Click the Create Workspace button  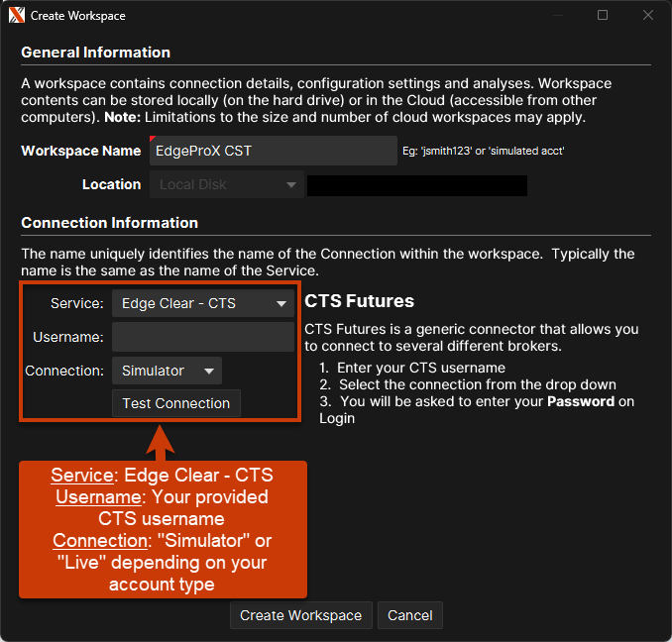tap(301, 615)
